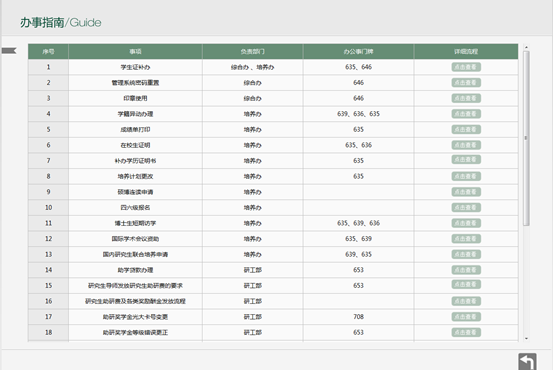
Task: Click the 详细流程 column header
Action: click(466, 51)
